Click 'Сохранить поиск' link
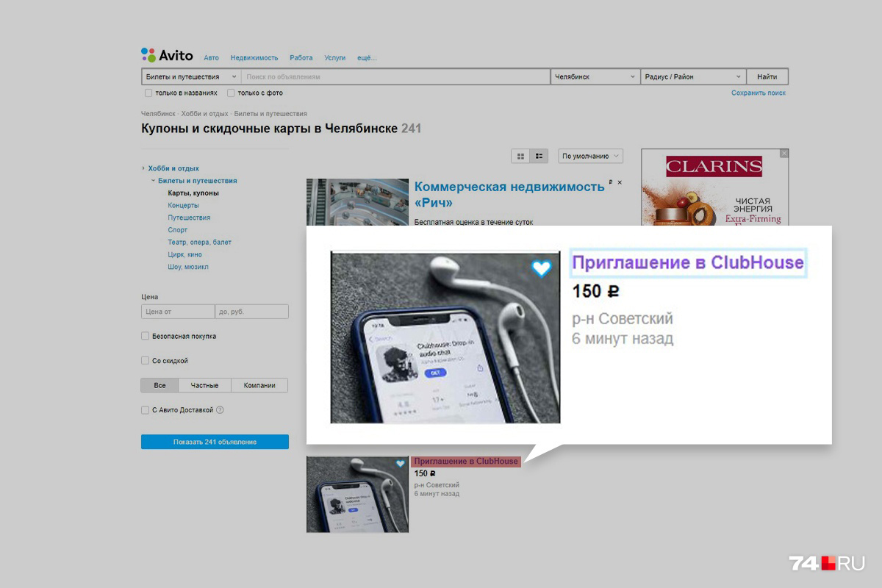 [x=759, y=93]
